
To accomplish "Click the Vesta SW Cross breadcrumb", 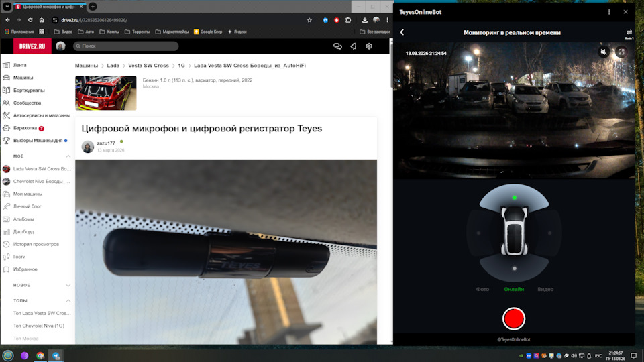I will [148, 66].
